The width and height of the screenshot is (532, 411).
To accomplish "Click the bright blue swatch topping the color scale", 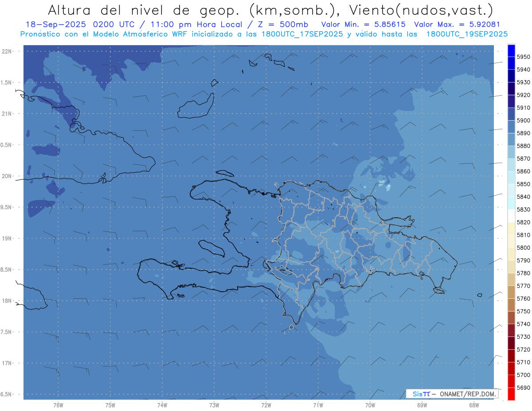I will point(511,51).
